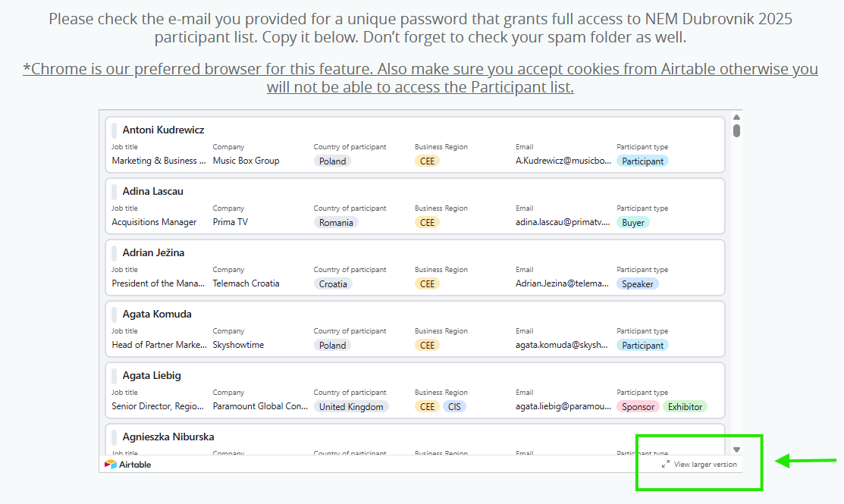Click the Adrian.Jezina@telema... email
This screenshot has width=844, height=504.
[x=562, y=283]
